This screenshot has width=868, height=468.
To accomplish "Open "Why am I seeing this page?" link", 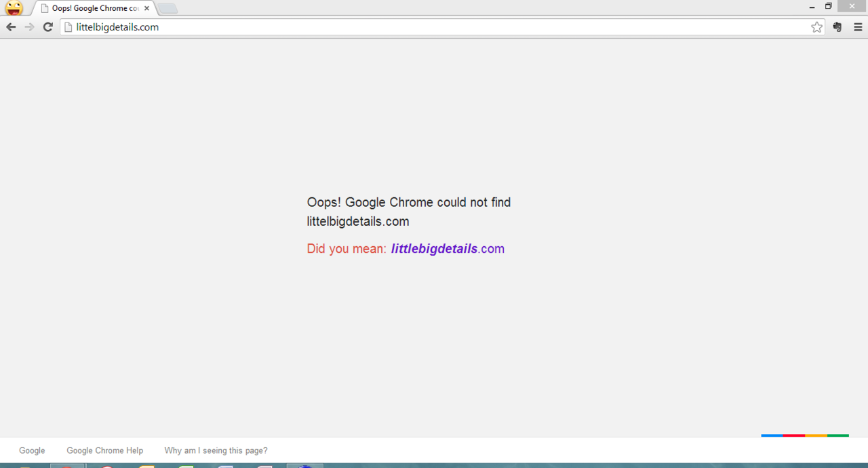I will pyautogui.click(x=216, y=450).
